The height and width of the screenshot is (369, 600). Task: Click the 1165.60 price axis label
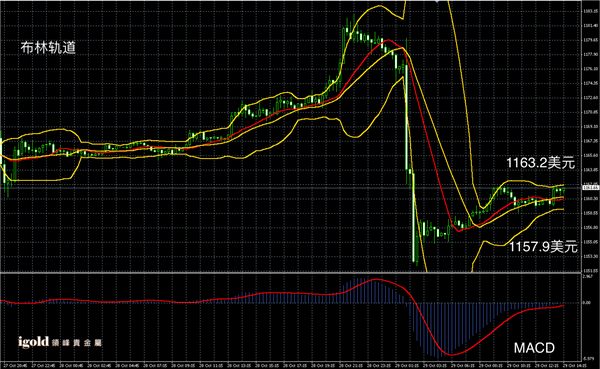590,155
